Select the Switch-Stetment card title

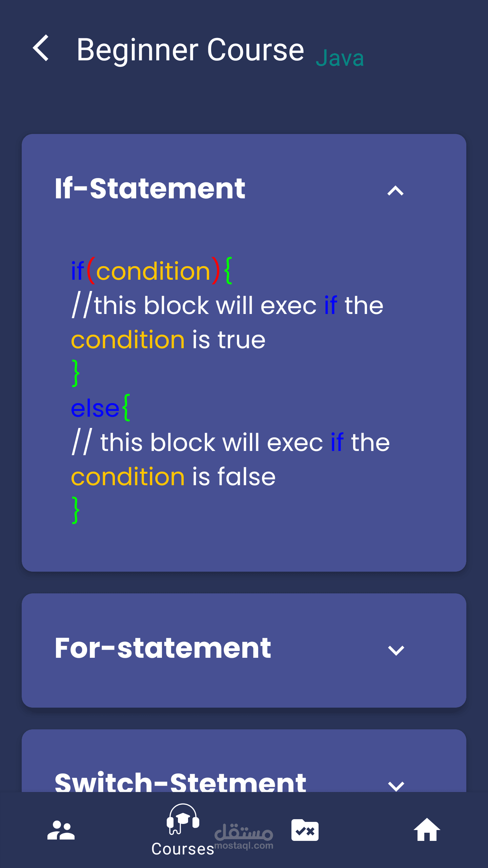180,782
